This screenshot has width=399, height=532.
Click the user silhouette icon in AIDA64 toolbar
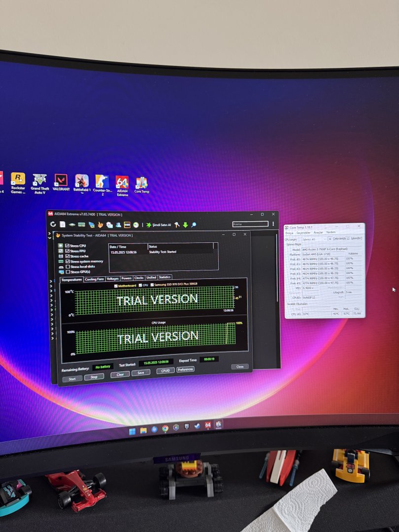coord(118,225)
